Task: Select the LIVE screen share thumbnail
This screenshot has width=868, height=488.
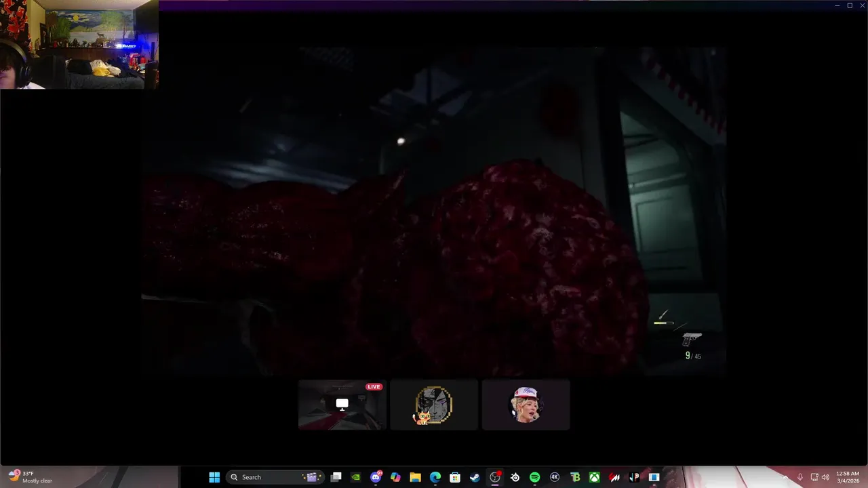Action: coord(342,405)
